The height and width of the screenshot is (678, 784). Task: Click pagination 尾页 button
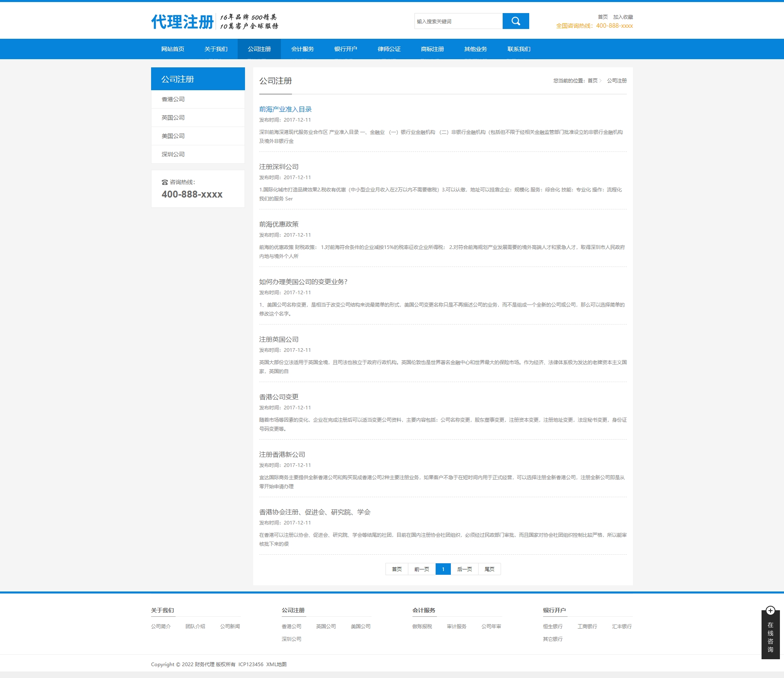[490, 569]
